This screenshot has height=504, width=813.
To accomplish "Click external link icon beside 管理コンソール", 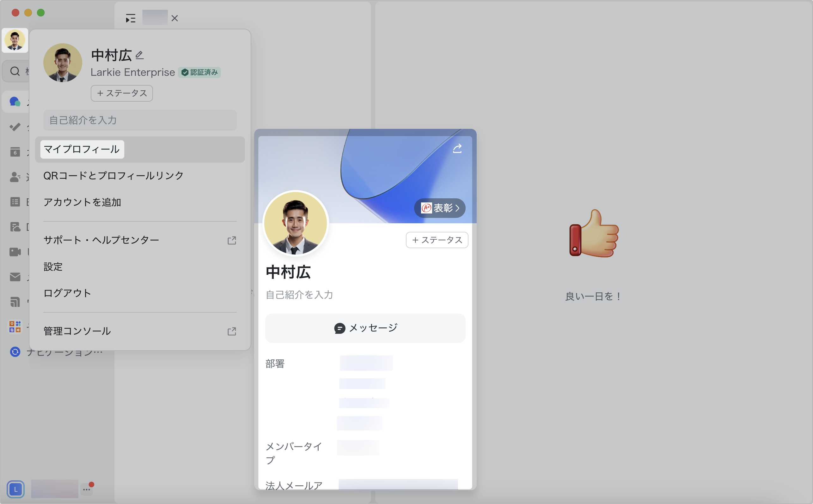I will coord(232,331).
